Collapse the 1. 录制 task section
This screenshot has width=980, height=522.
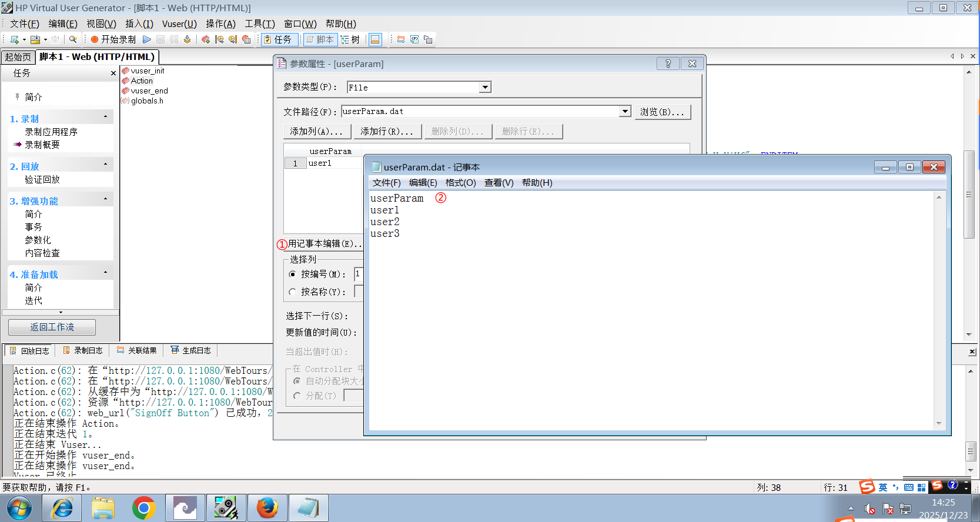106,117
